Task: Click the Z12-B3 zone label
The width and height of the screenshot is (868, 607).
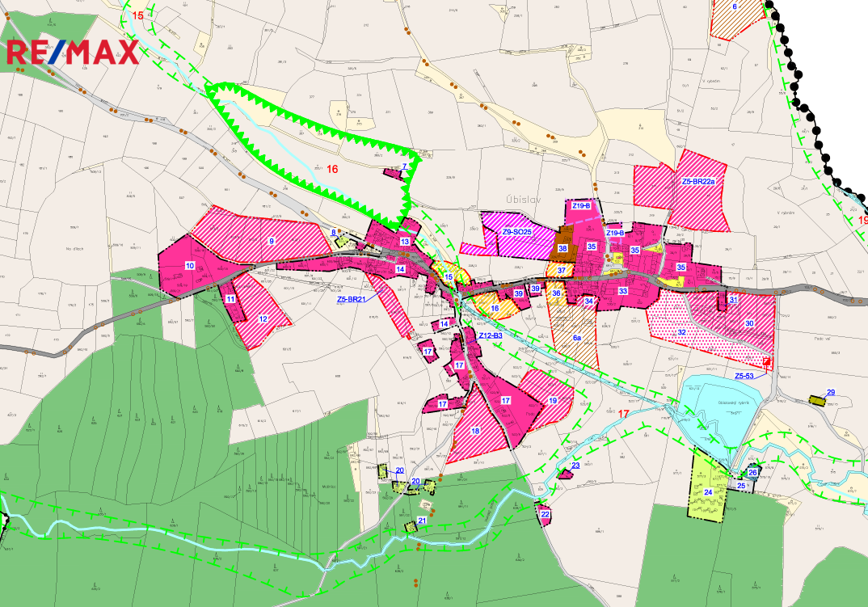Action: [490, 335]
